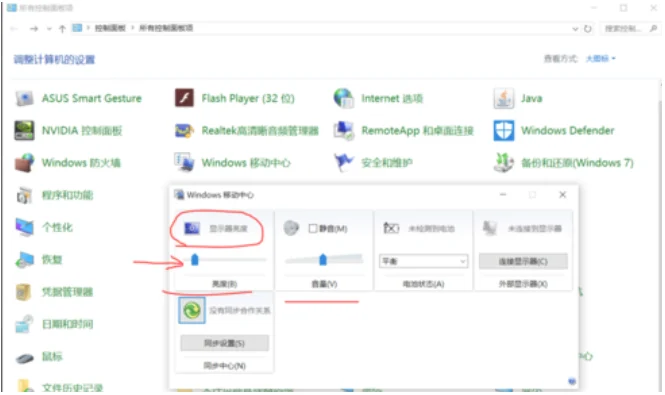Click 音量(V) label under volume slider

coord(324,284)
